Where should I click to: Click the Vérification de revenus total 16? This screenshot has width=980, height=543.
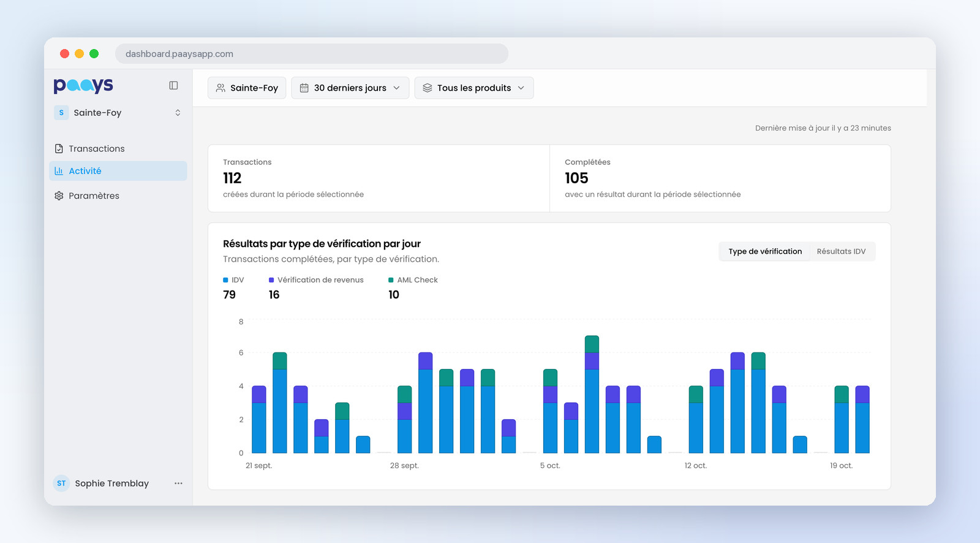(x=274, y=295)
